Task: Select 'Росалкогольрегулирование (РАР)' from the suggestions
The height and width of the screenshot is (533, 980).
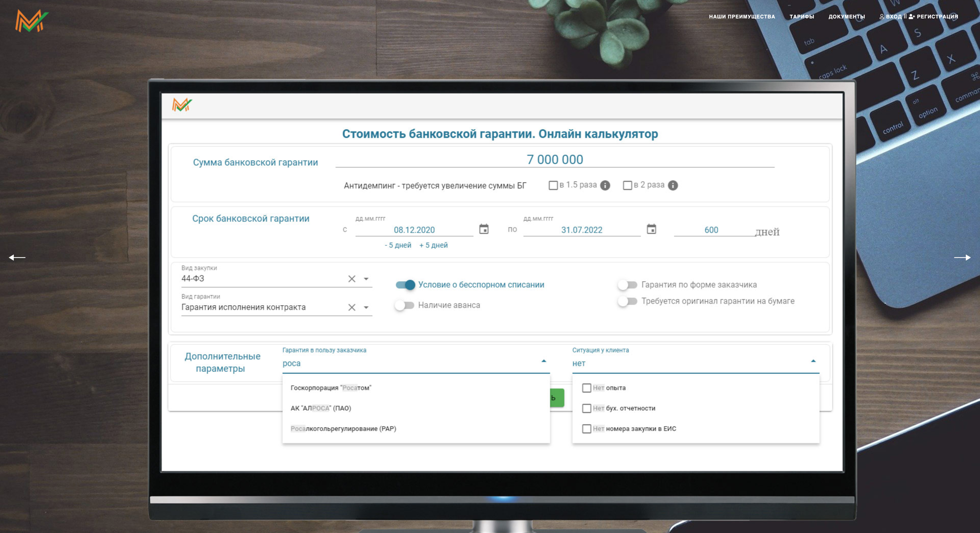Action: coord(416,429)
